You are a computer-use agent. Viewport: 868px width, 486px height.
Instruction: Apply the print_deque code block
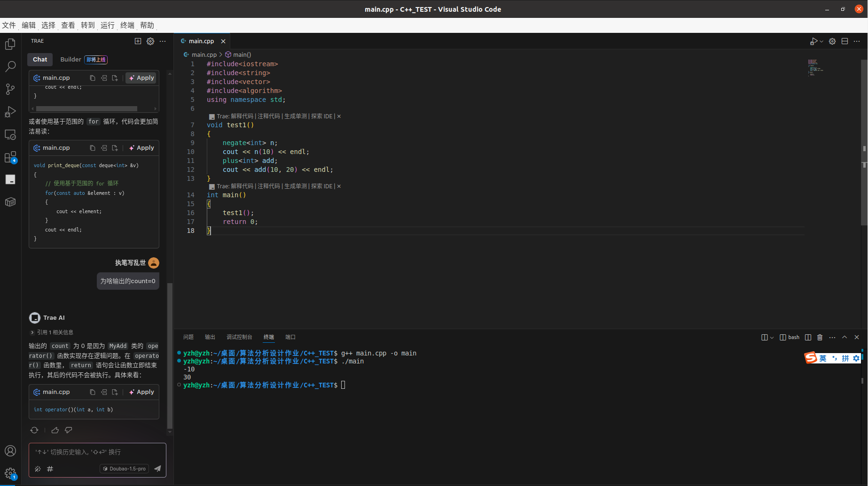tap(141, 148)
